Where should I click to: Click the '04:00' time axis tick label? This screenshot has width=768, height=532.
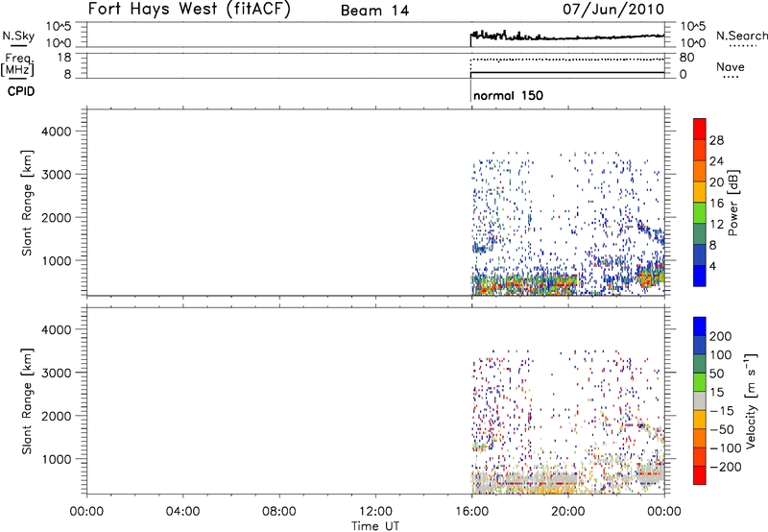[182, 512]
